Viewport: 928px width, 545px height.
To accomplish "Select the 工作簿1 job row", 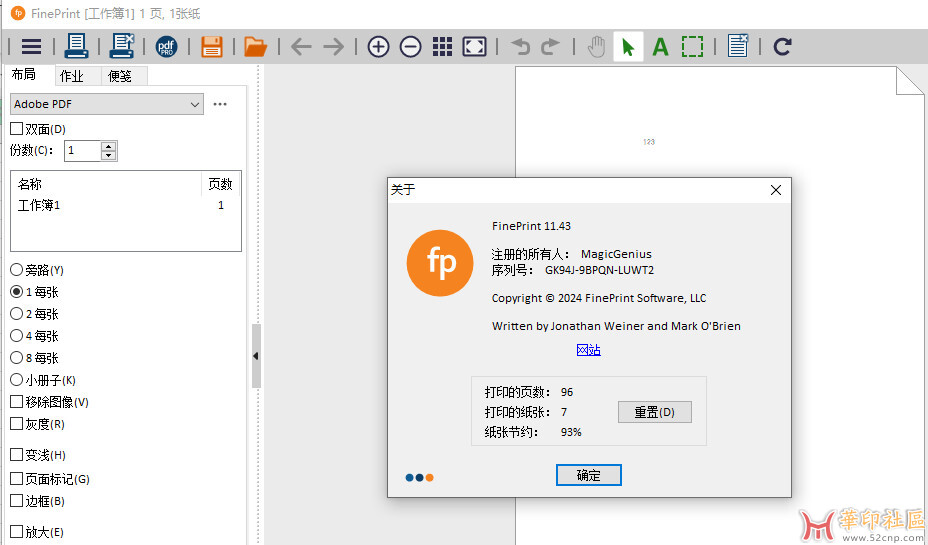I will click(125, 205).
